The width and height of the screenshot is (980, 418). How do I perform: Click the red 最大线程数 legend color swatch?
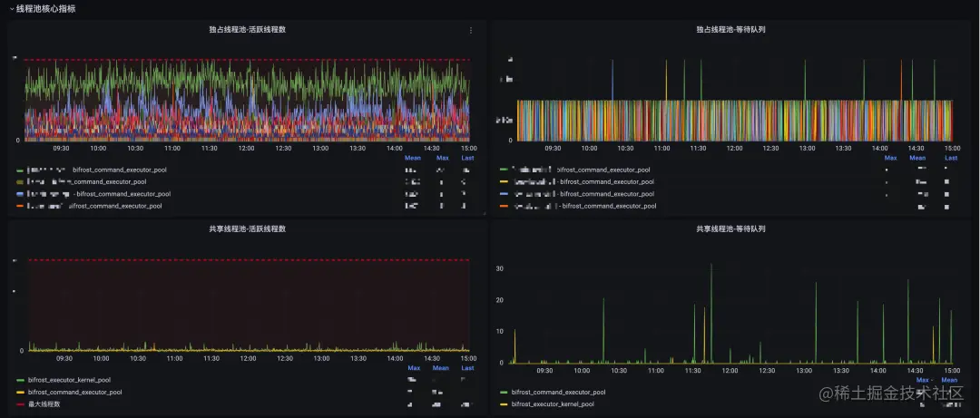21,405
